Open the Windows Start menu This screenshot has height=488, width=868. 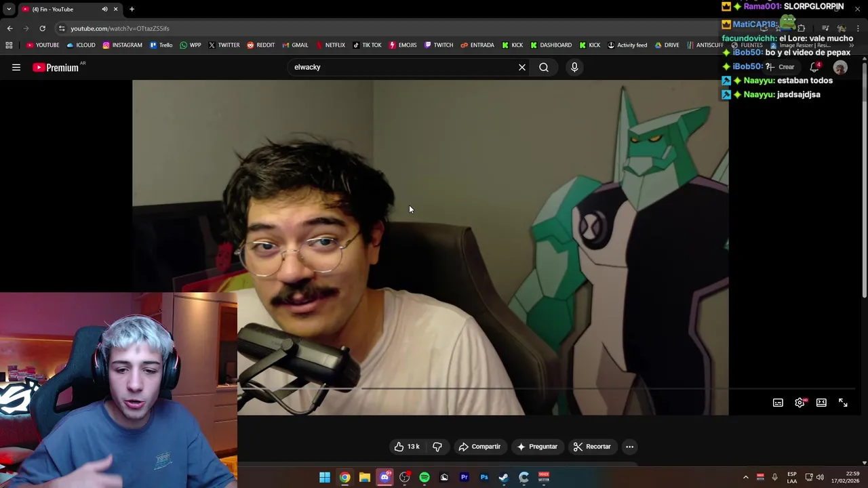click(x=325, y=478)
